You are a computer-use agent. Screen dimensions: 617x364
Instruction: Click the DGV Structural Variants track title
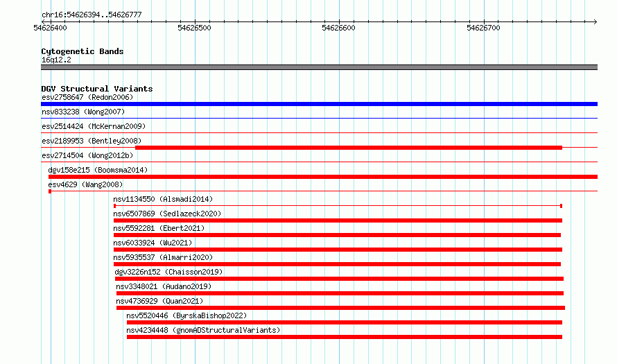tap(97, 89)
